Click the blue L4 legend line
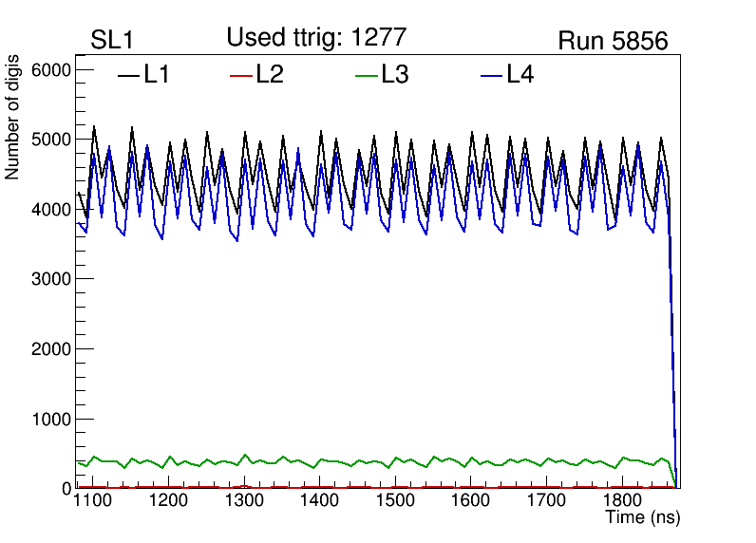Image resolution: width=756 pixels, height=543 pixels. tap(490, 75)
